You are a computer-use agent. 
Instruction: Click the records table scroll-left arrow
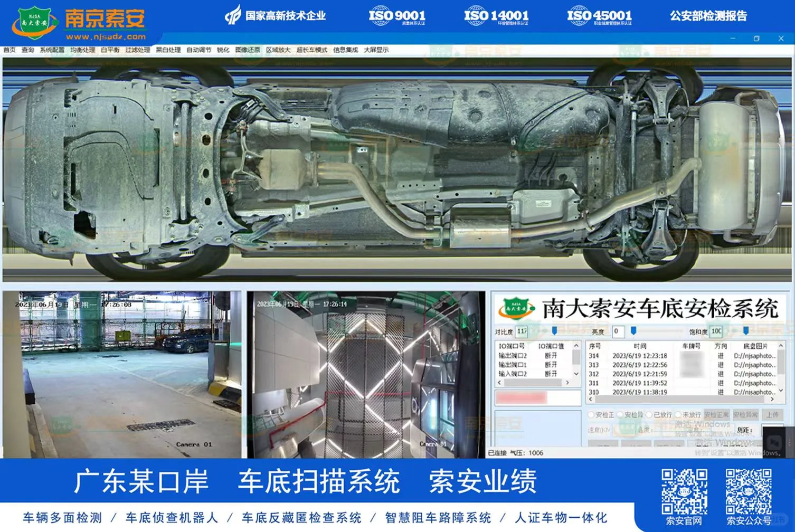(x=591, y=400)
